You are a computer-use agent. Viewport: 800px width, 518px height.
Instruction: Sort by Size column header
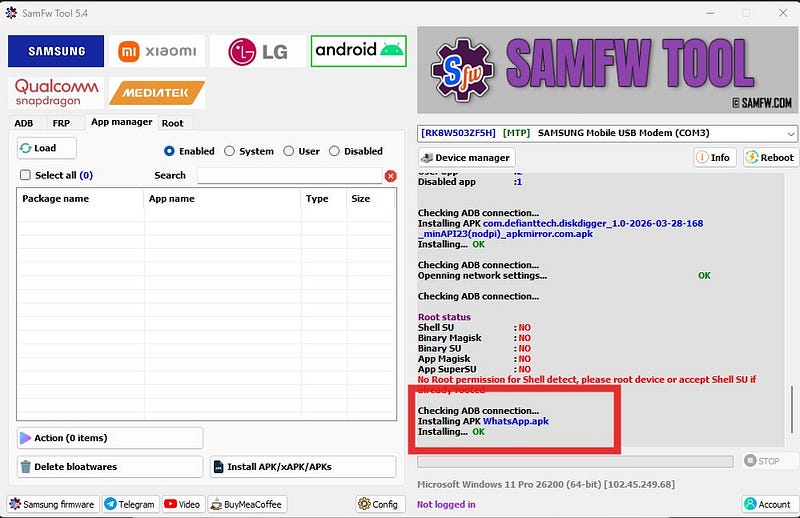click(370, 199)
